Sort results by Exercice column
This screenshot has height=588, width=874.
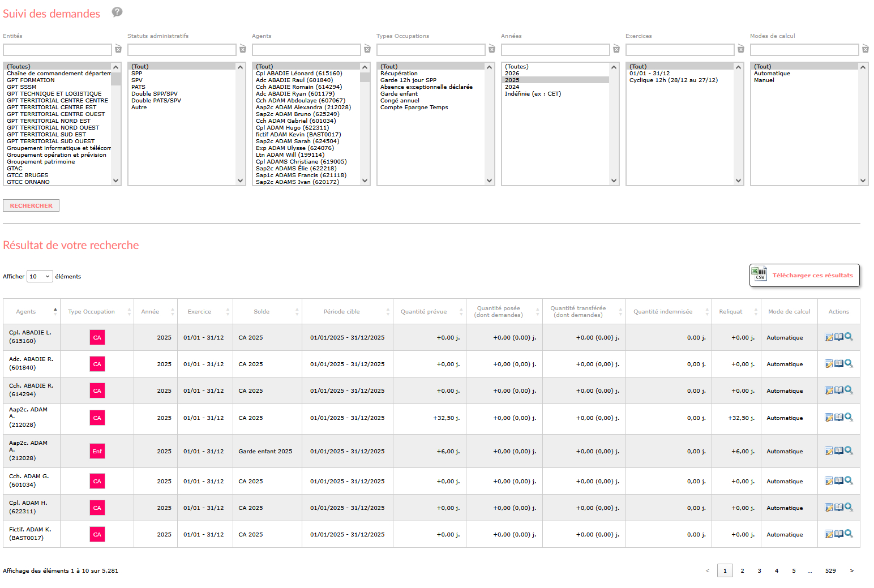click(205, 311)
